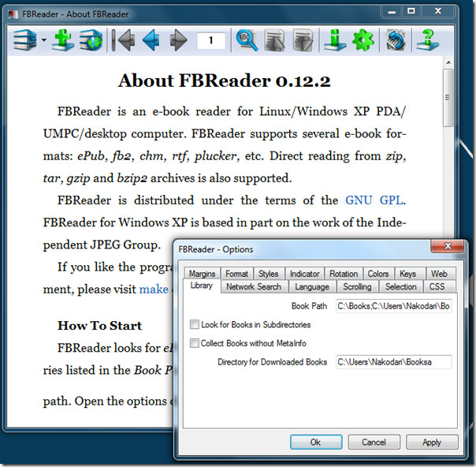Switch to the Styles tab
This screenshot has height=467, width=476.
269,274
